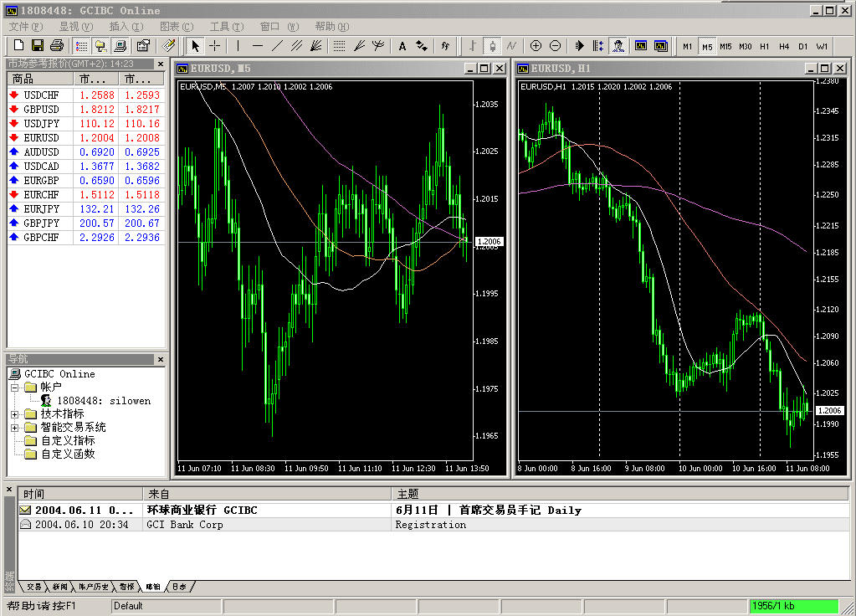Select the horizontal line drawing tool
This screenshot has width=856, height=616.
click(x=258, y=46)
